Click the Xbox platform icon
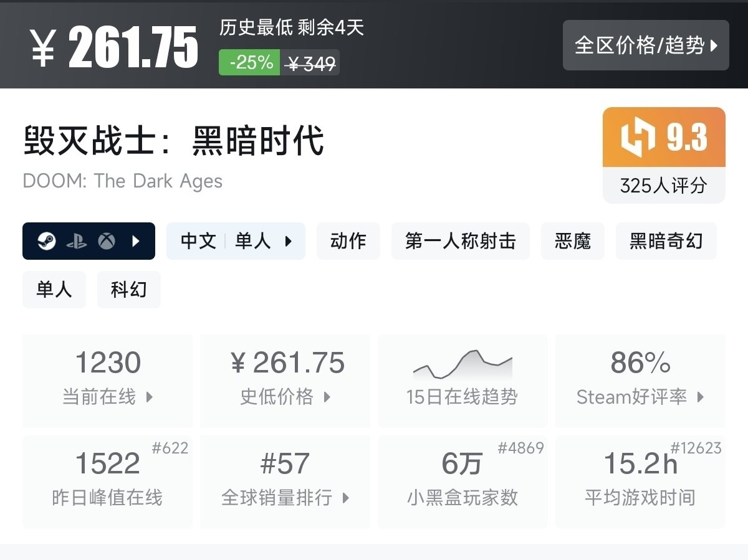Viewport: 748px width, 560px height. pos(107,241)
